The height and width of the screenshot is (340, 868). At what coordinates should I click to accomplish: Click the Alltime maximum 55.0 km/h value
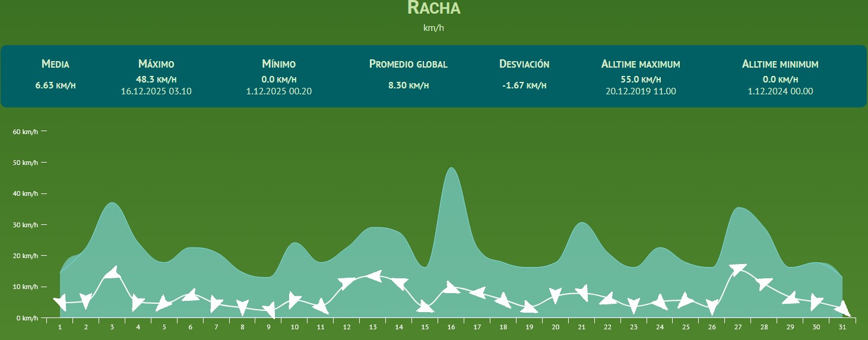tap(640, 79)
